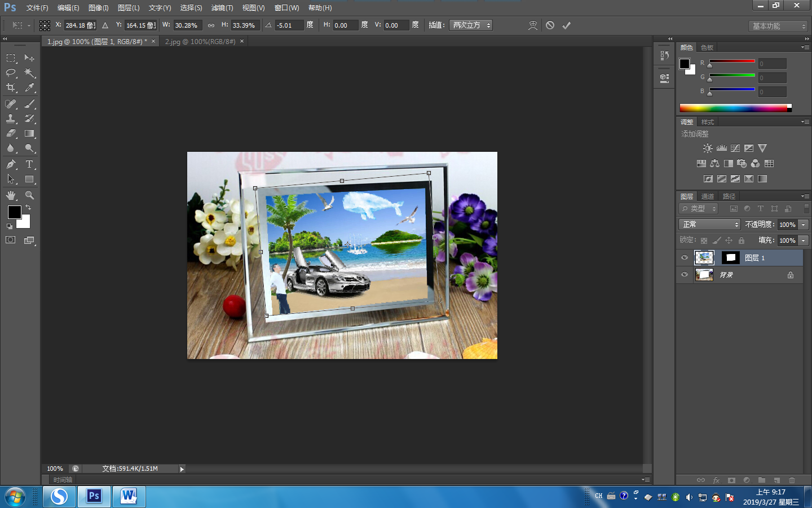Toggle lock transparent pixels
Screen dimensions: 812x508
tap(704, 240)
